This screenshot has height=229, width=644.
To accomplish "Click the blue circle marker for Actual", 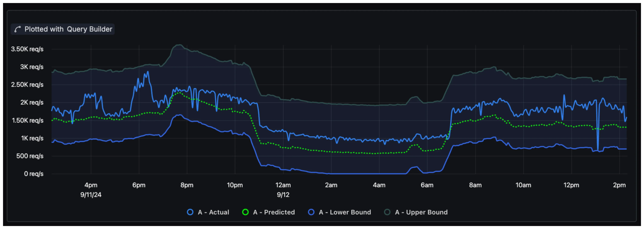I will click(x=190, y=212).
